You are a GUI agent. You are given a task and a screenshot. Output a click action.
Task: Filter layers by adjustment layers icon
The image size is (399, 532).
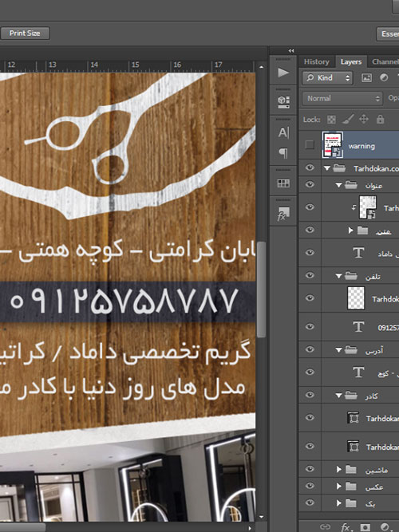coord(384,77)
